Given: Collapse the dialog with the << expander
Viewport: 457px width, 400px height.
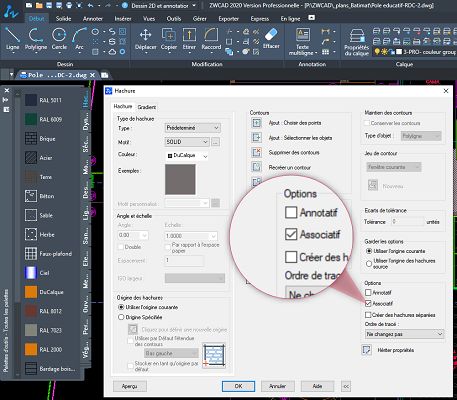Looking at the screenshot, I should click(x=346, y=386).
